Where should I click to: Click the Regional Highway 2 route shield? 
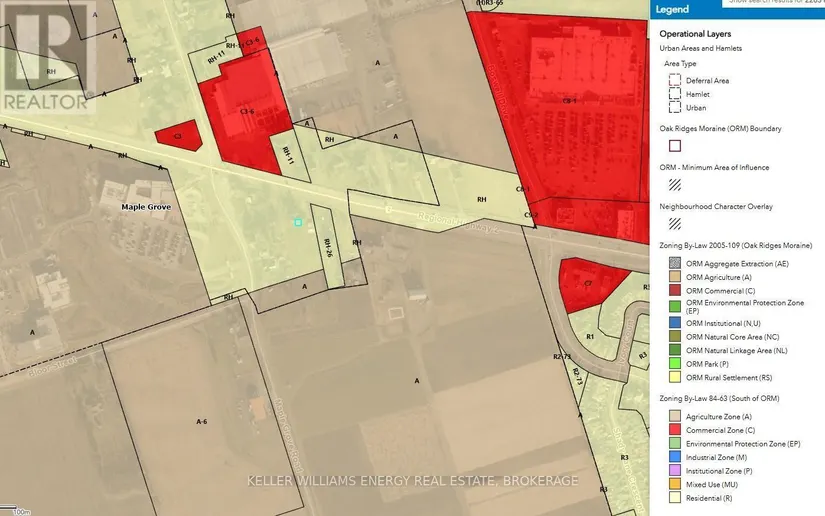click(388, 209)
